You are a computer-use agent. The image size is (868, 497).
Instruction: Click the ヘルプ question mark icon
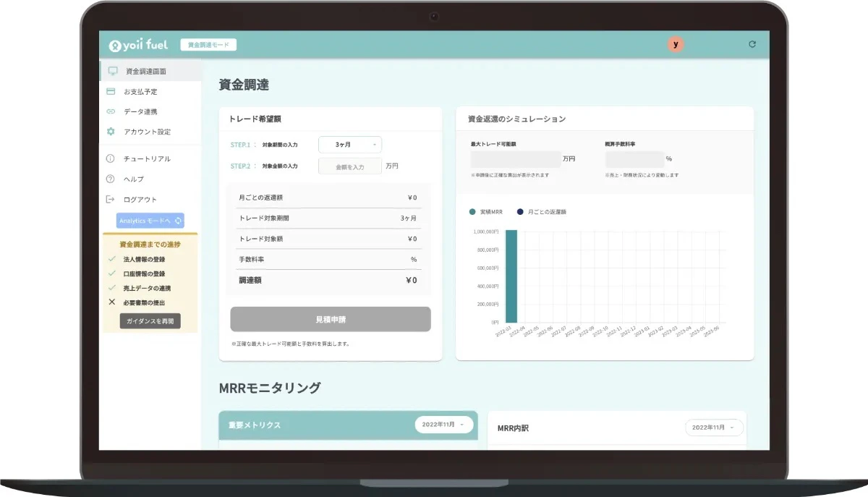pos(112,179)
